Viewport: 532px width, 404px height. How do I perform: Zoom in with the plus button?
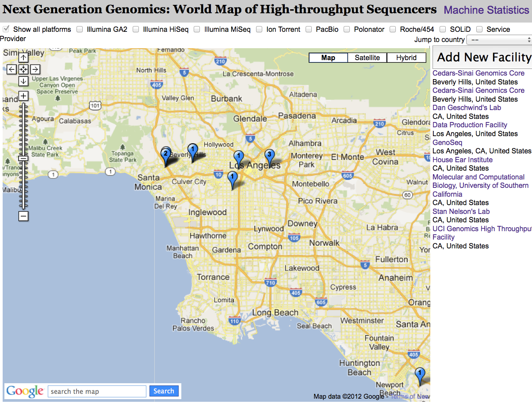tap(23, 96)
